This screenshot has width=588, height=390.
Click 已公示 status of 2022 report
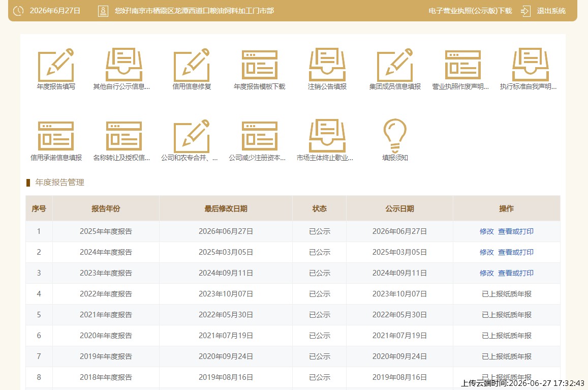click(320, 294)
